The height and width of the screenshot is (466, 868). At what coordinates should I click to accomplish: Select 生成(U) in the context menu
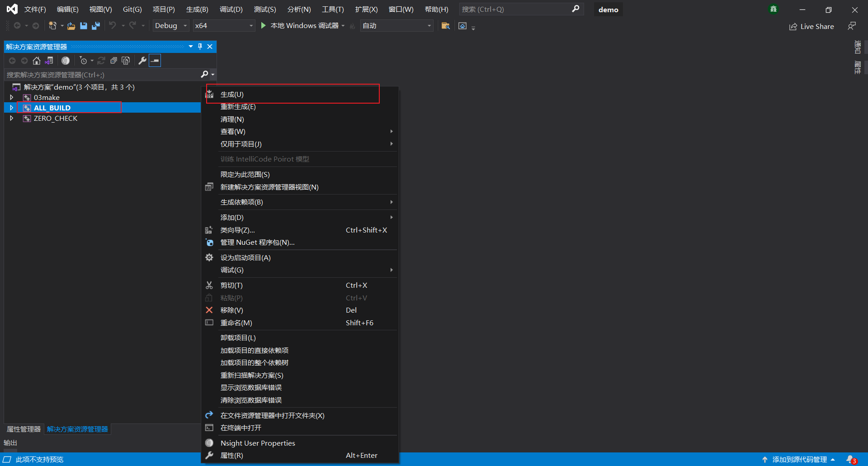pos(232,95)
